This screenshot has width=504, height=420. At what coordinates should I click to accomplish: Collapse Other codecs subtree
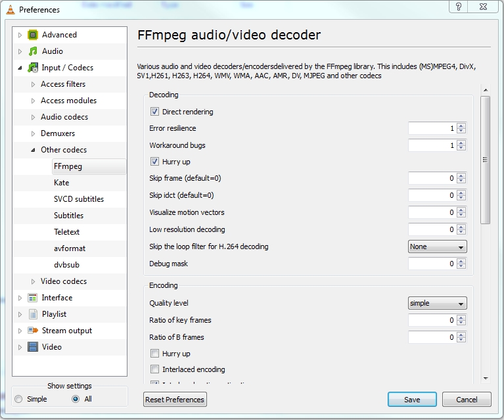[33, 150]
